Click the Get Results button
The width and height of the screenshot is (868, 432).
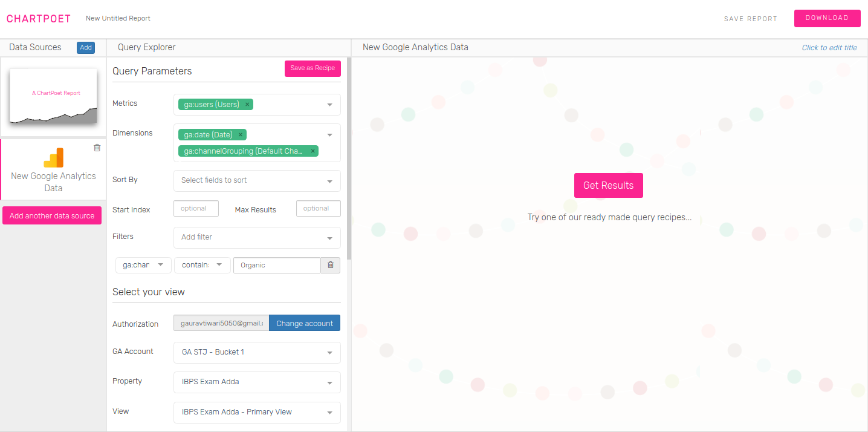pos(609,185)
